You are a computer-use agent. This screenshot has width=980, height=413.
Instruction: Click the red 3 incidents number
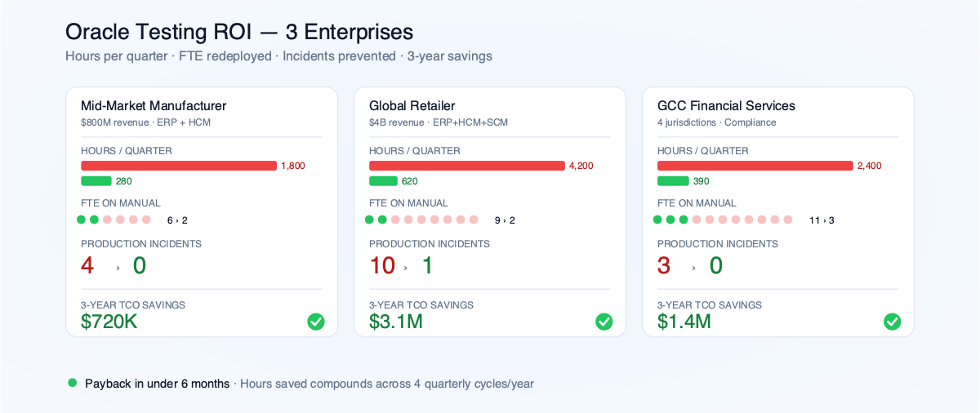664,265
